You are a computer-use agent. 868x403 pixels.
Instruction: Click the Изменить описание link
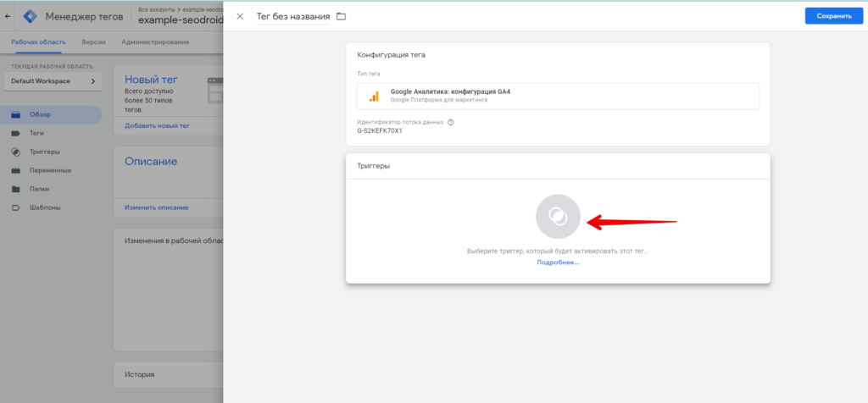(x=157, y=207)
